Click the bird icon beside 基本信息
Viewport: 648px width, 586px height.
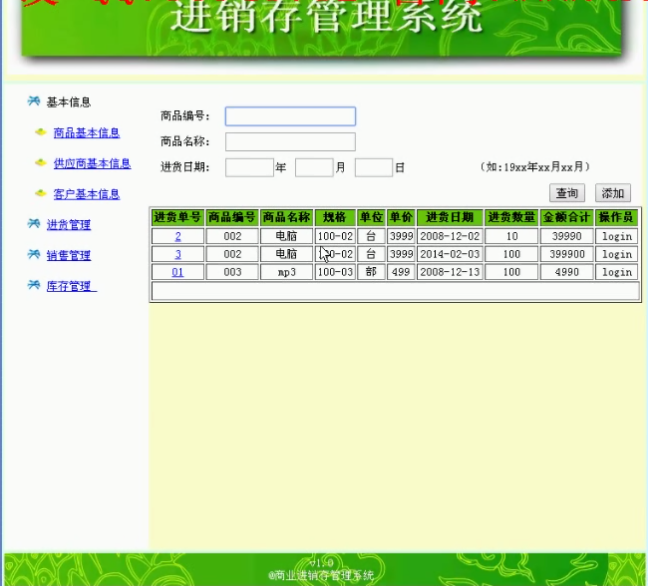[34, 101]
